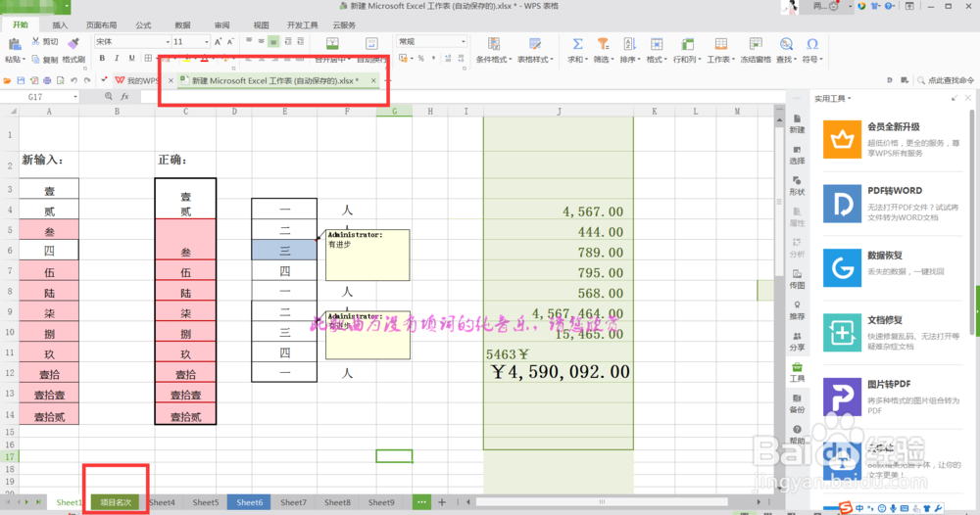
Task: Toggle Underline formatting
Action: coord(131,59)
